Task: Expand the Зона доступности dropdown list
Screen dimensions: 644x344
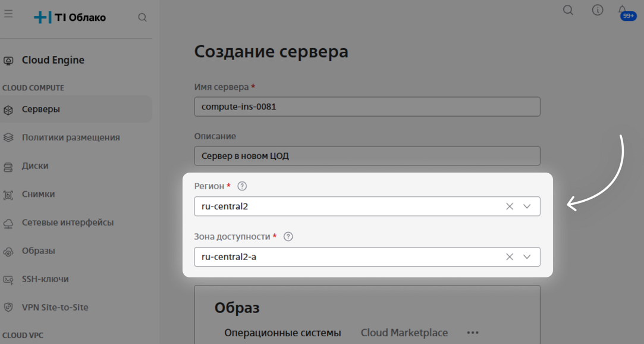Action: (x=527, y=257)
